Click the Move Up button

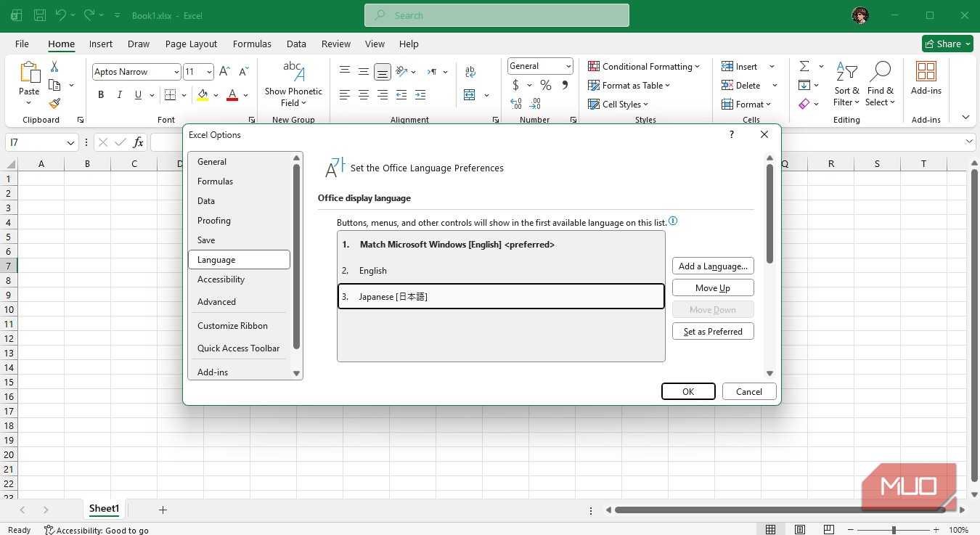pos(713,288)
